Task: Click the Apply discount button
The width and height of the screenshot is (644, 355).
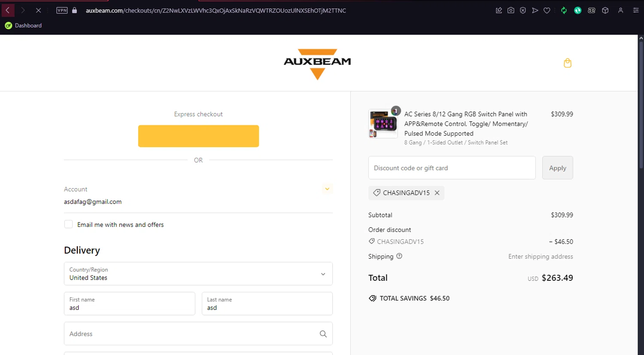Action: pyautogui.click(x=558, y=168)
